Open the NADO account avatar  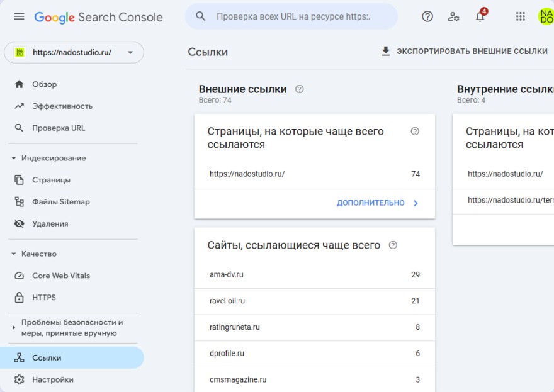click(545, 16)
